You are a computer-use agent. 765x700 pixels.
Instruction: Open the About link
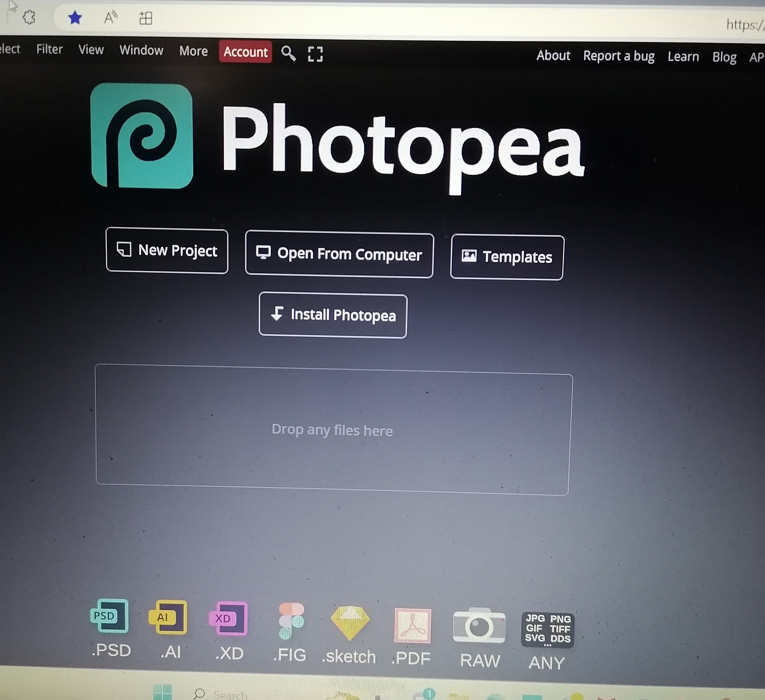point(553,56)
